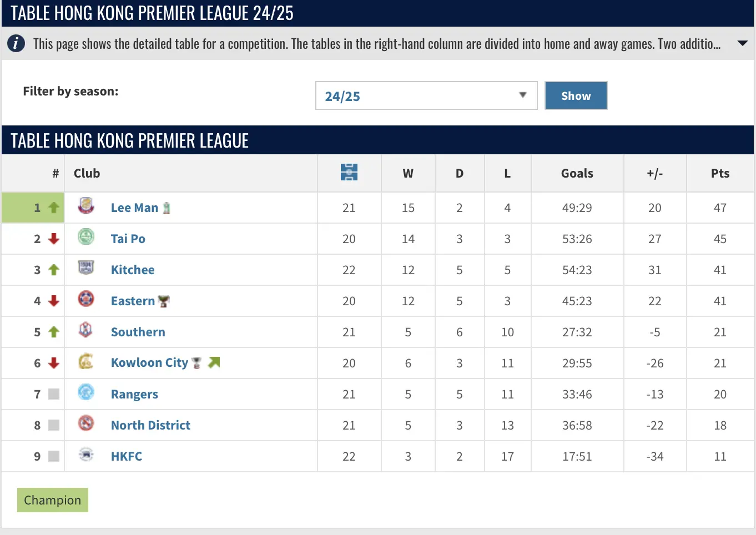Click the Kowloon City club crest
Screen dimensions: 756x535
86,361
